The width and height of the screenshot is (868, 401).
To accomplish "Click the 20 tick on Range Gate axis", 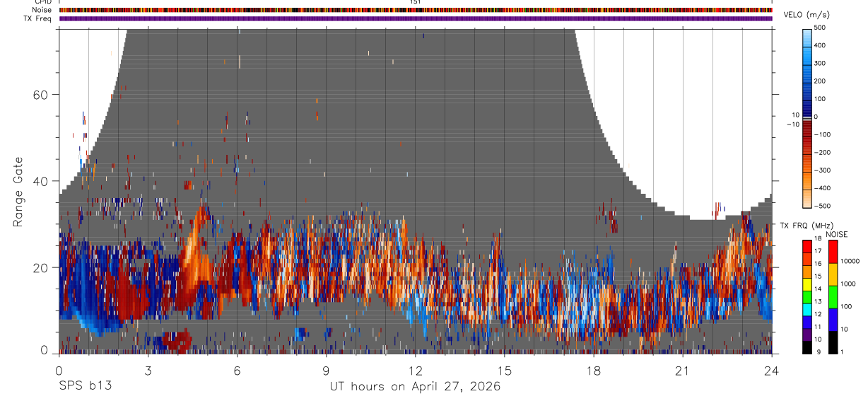I will pos(42,267).
